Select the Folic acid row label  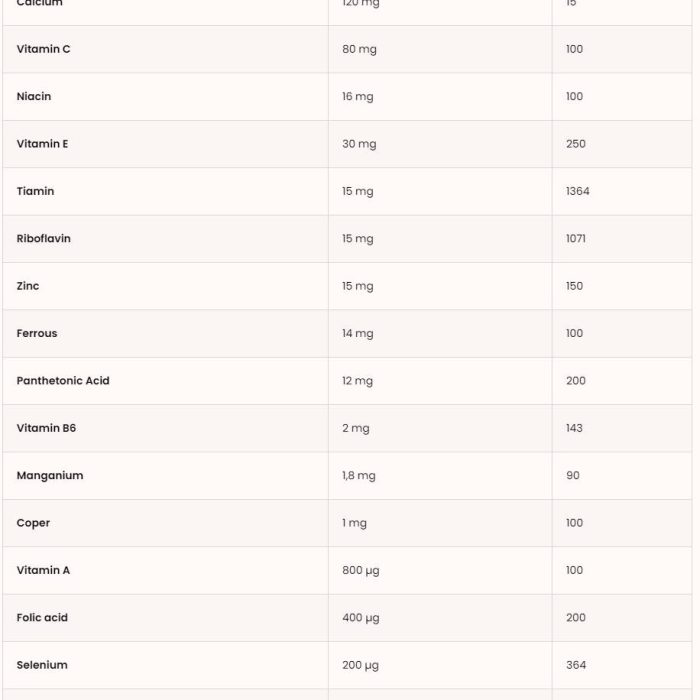click(42, 617)
